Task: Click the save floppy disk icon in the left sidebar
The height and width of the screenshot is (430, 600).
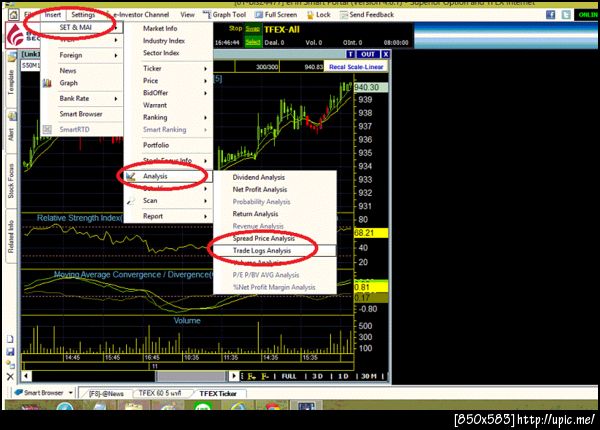Action: (10, 352)
